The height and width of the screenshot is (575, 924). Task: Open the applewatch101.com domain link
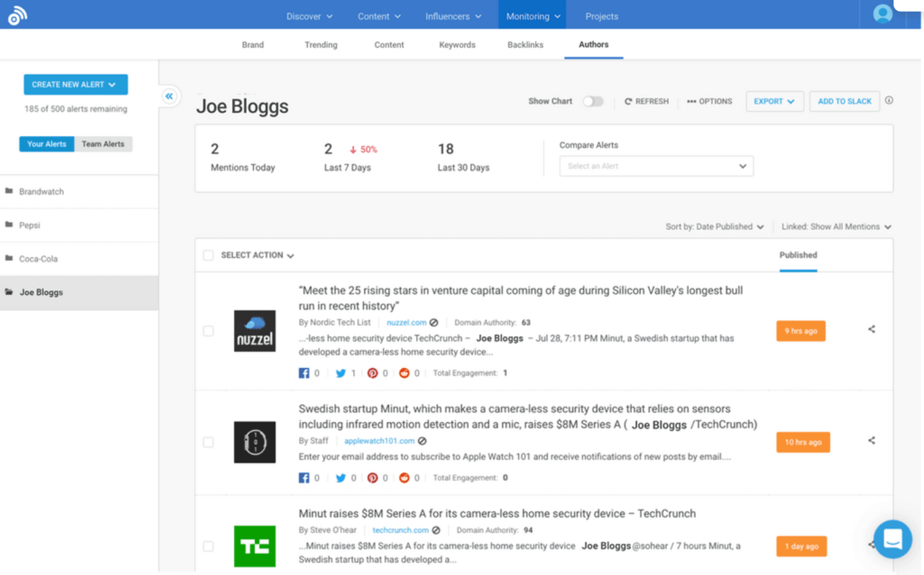379,441
